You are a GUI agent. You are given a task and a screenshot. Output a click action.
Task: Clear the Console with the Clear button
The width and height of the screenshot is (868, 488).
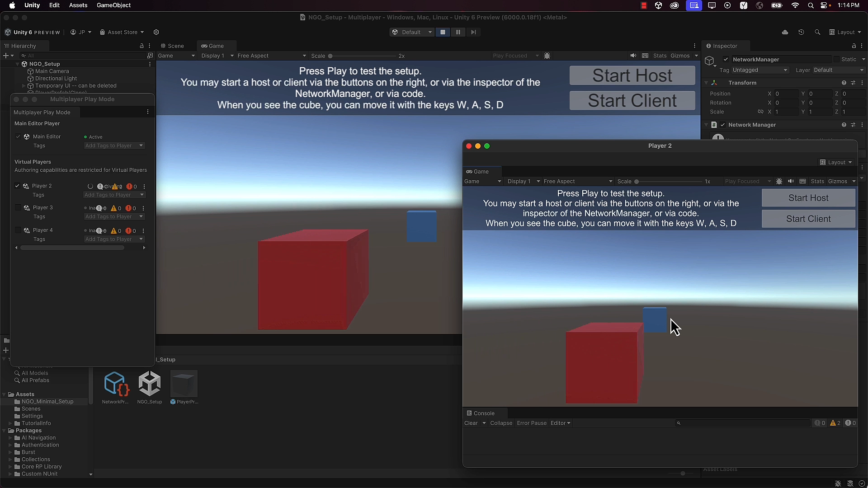[x=471, y=423]
